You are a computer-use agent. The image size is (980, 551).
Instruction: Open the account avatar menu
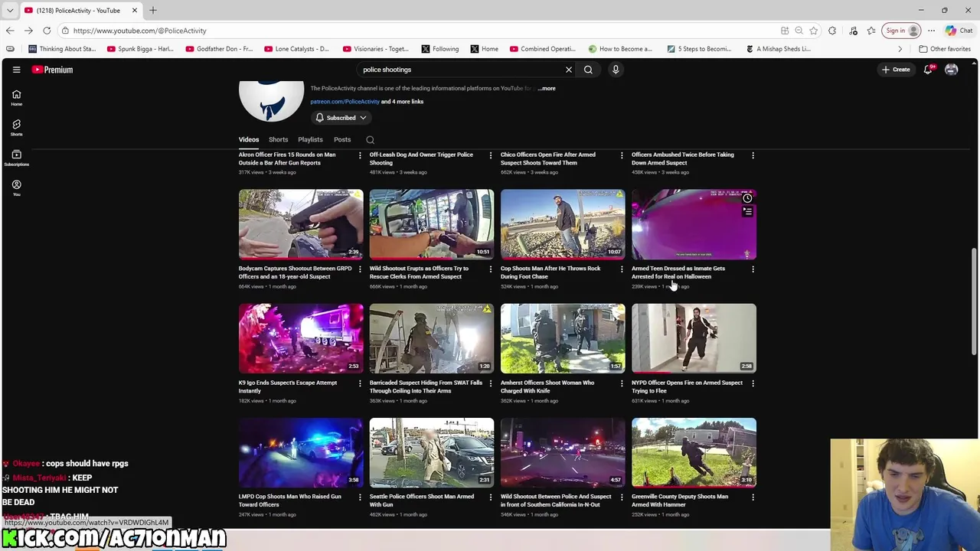click(952, 70)
